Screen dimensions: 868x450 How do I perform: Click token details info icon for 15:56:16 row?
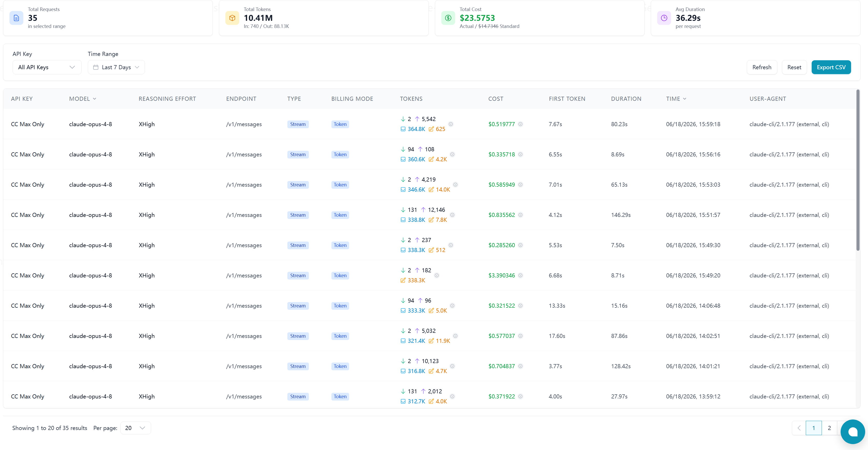pos(453,155)
